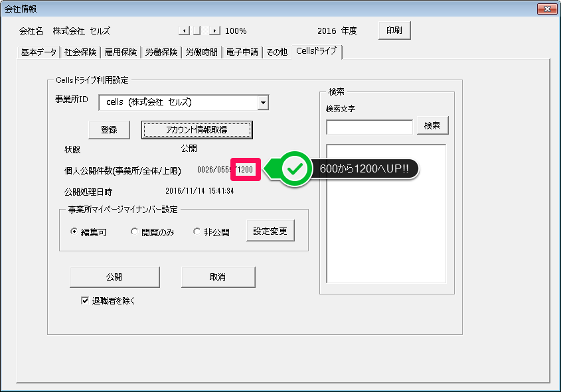This screenshot has width=561, height=392.
Task: Click the 設定変更 button
Action: (270, 231)
